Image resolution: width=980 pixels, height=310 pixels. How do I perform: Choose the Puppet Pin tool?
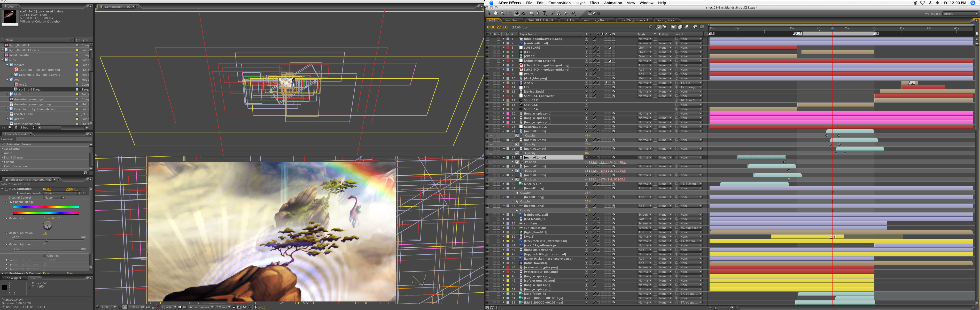(x=574, y=13)
